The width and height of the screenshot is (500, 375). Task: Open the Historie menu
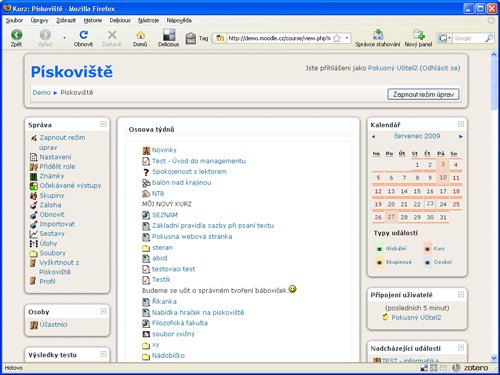point(93,20)
